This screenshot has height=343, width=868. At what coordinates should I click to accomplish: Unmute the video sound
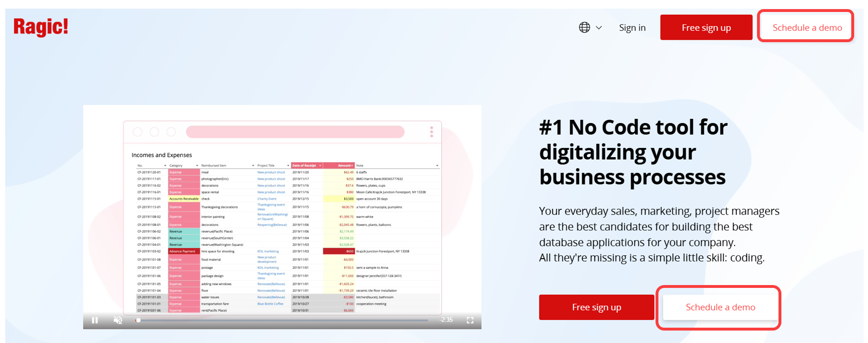tap(118, 320)
